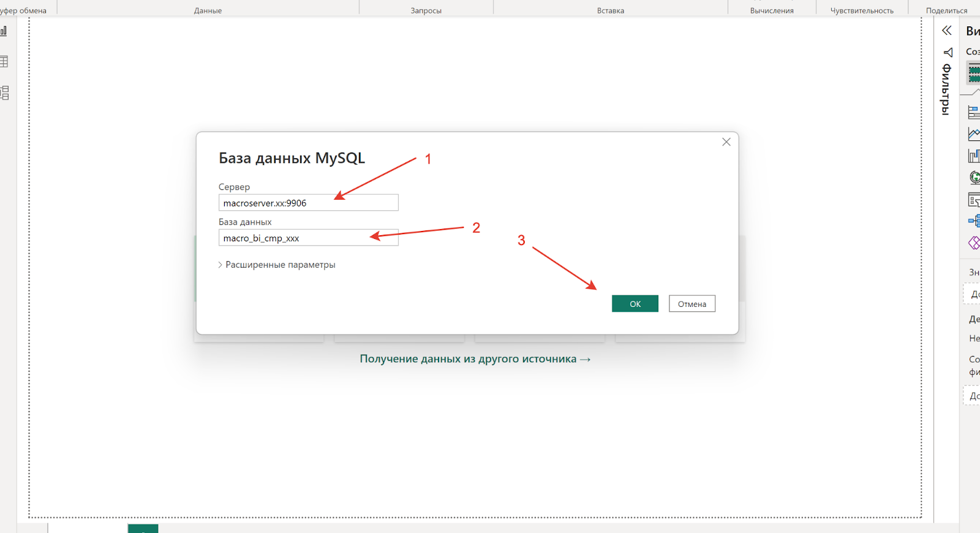Pick the ribbon chart visual icon
This screenshot has width=980, height=533.
tap(973, 156)
